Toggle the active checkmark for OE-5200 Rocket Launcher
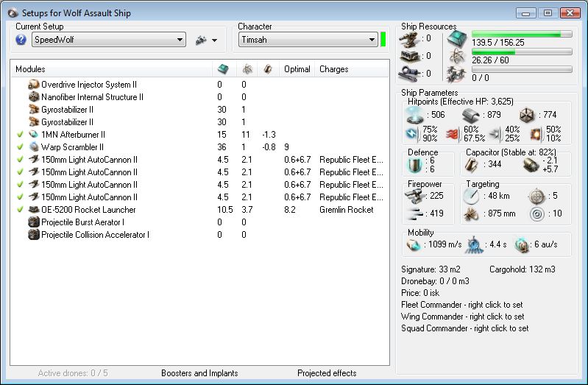The height and width of the screenshot is (385, 588). point(21,209)
